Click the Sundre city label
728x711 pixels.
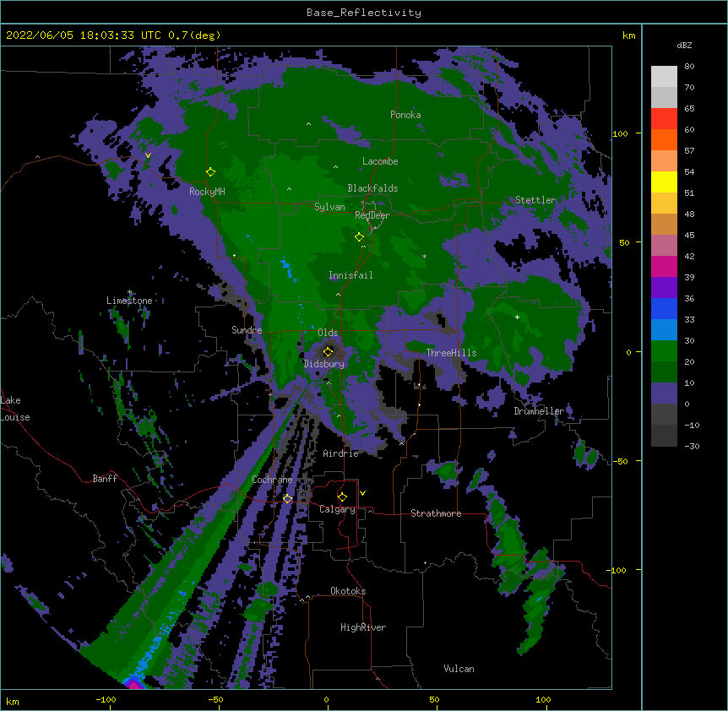click(247, 330)
